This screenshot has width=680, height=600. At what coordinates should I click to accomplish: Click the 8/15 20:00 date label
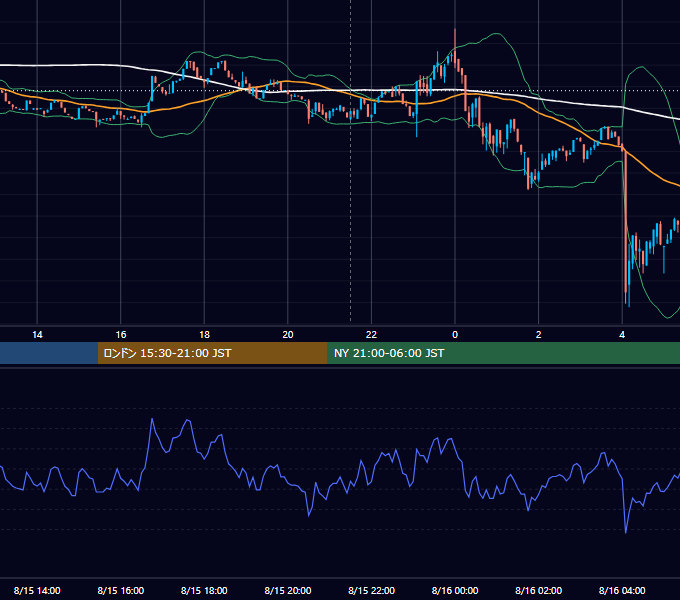(288, 590)
